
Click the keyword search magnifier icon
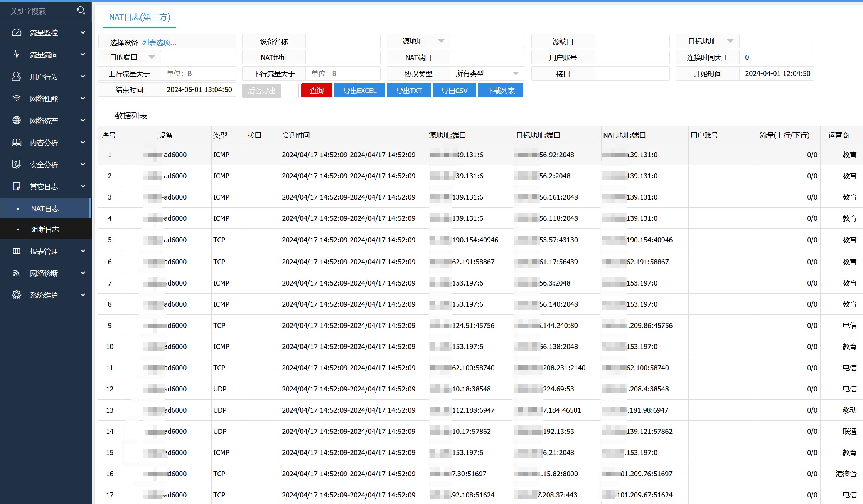(x=81, y=10)
